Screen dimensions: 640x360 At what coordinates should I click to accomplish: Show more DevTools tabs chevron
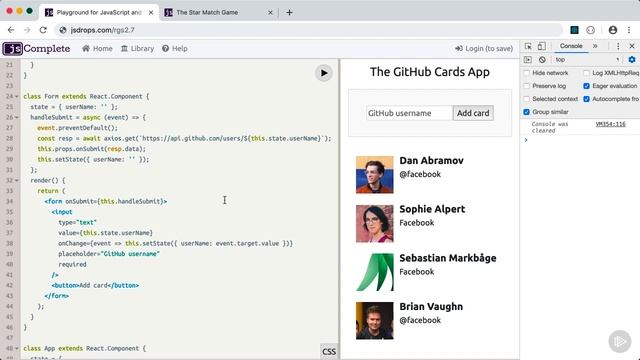(595, 46)
